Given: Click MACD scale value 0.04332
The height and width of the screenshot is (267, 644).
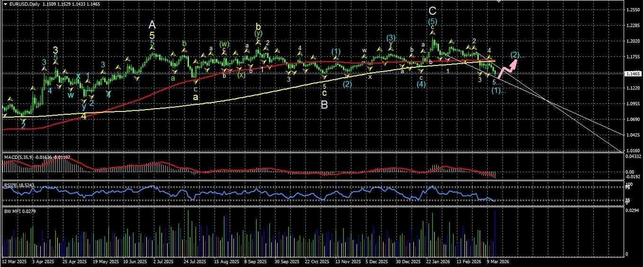Looking at the screenshot, I should [x=633, y=156].
